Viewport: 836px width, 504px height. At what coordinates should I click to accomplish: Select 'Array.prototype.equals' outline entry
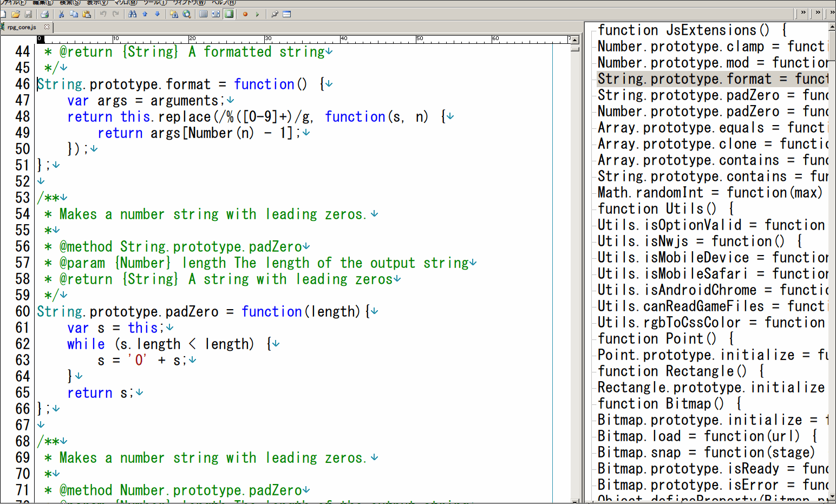pyautogui.click(x=712, y=127)
